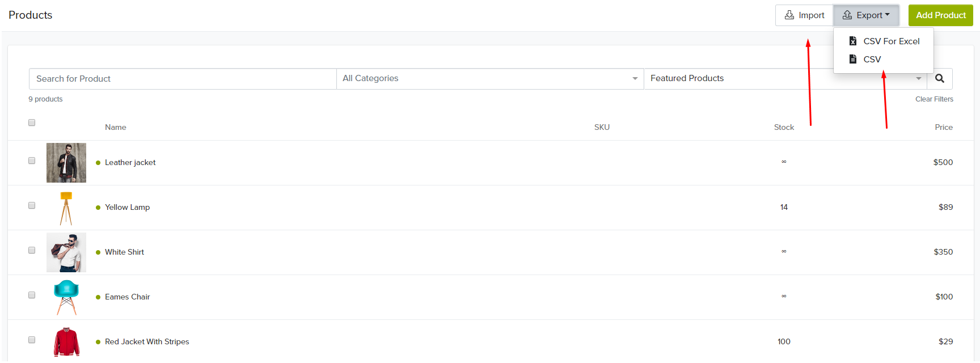Image resolution: width=980 pixels, height=363 pixels.
Task: Check the Leather jacket row checkbox
Action: click(x=32, y=161)
